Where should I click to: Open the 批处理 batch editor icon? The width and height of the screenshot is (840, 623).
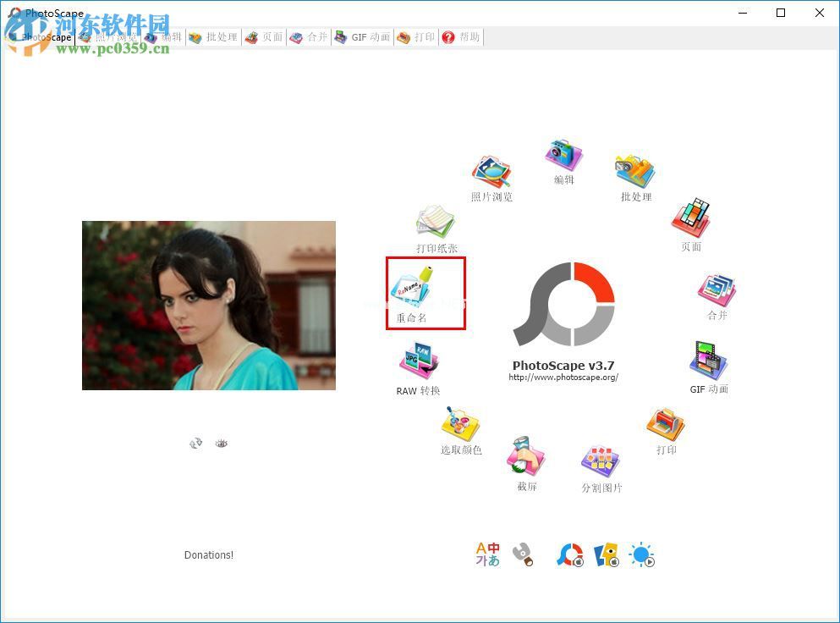tap(635, 173)
